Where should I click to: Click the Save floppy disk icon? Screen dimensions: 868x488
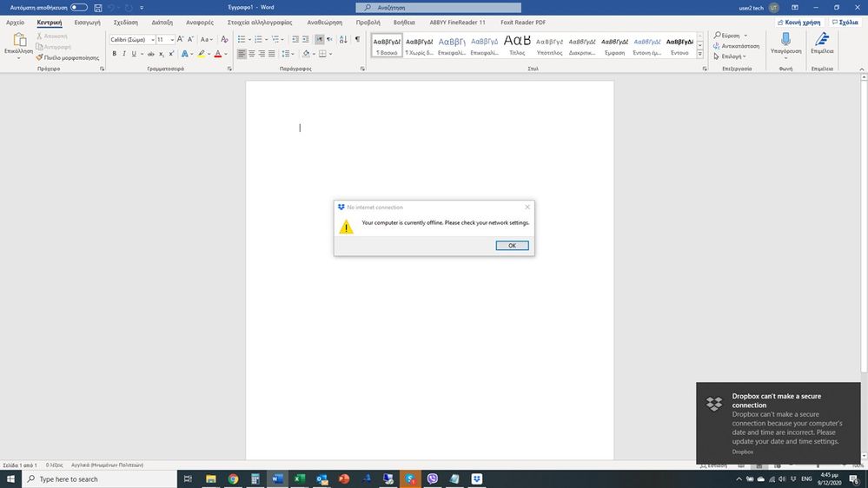(98, 8)
